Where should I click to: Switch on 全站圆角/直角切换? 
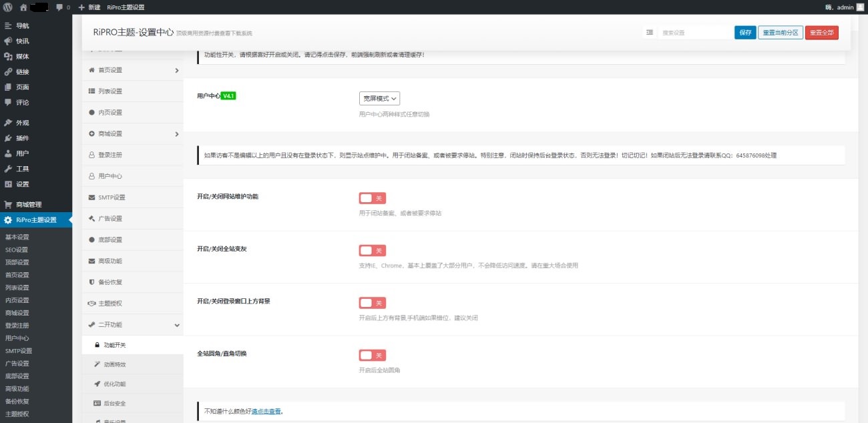click(x=373, y=355)
